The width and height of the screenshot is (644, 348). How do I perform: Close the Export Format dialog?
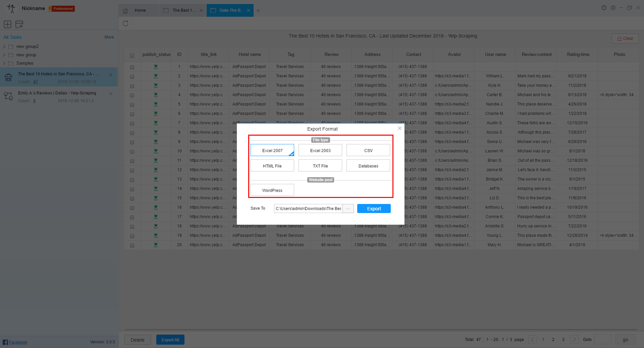click(x=399, y=128)
